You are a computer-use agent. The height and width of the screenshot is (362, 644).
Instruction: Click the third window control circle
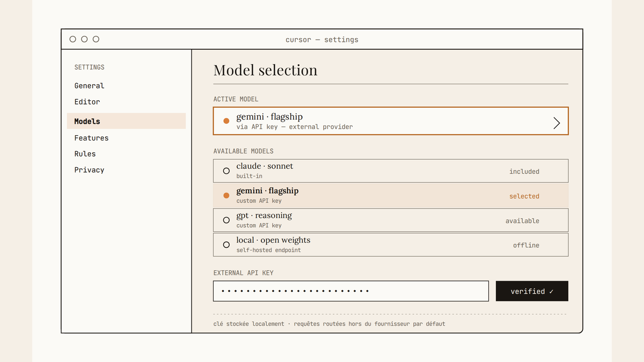(96, 39)
